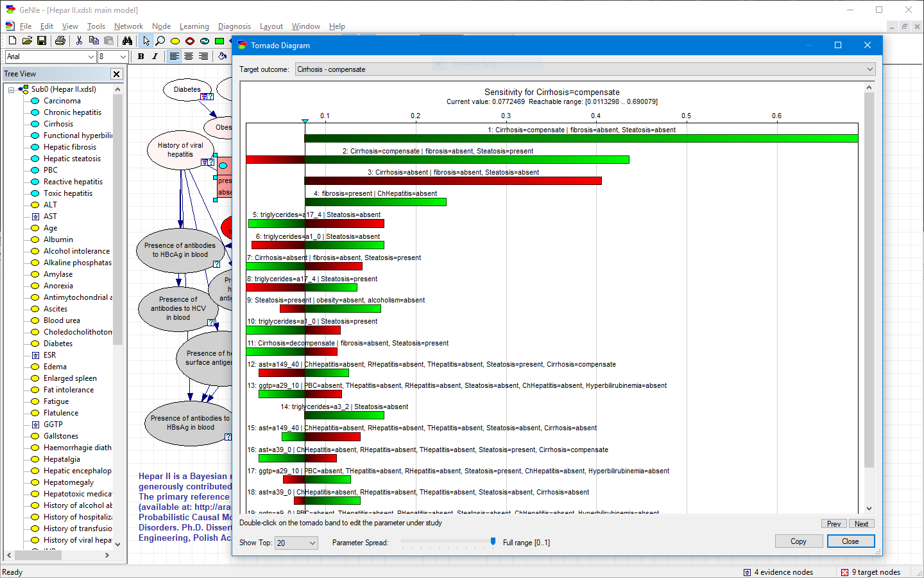Select the magnifier zoom tool

pyautogui.click(x=160, y=40)
